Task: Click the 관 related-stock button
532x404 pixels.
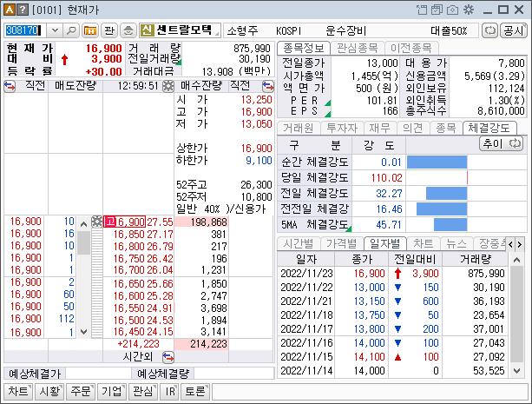Action: pos(109,30)
